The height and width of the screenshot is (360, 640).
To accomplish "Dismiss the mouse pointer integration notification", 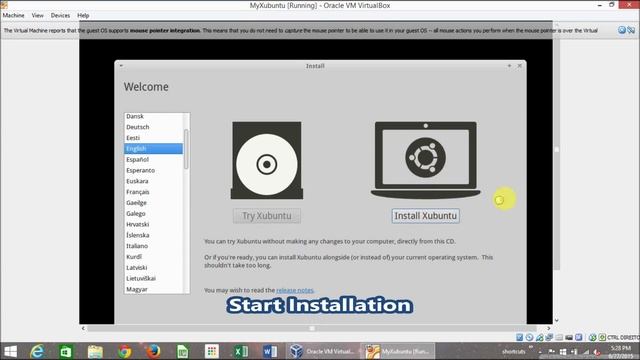I will tap(621, 30).
